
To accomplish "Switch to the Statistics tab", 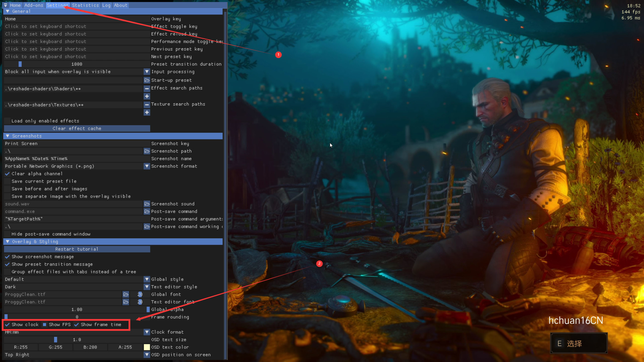I will (x=85, y=5).
